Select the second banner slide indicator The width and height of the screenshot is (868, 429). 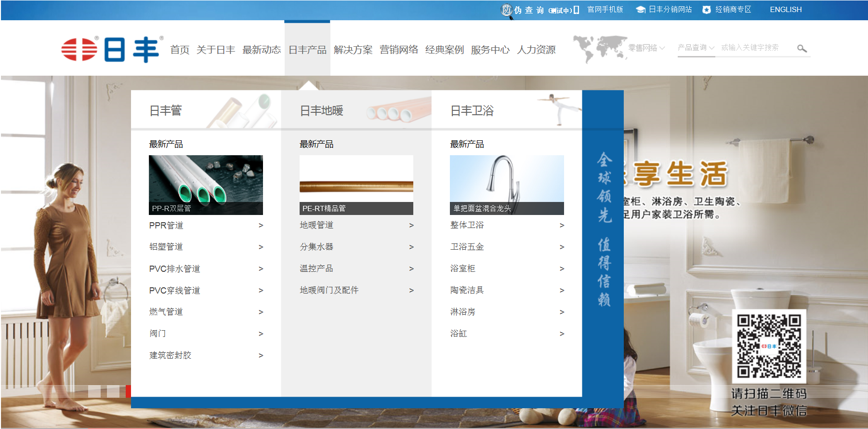[113, 391]
